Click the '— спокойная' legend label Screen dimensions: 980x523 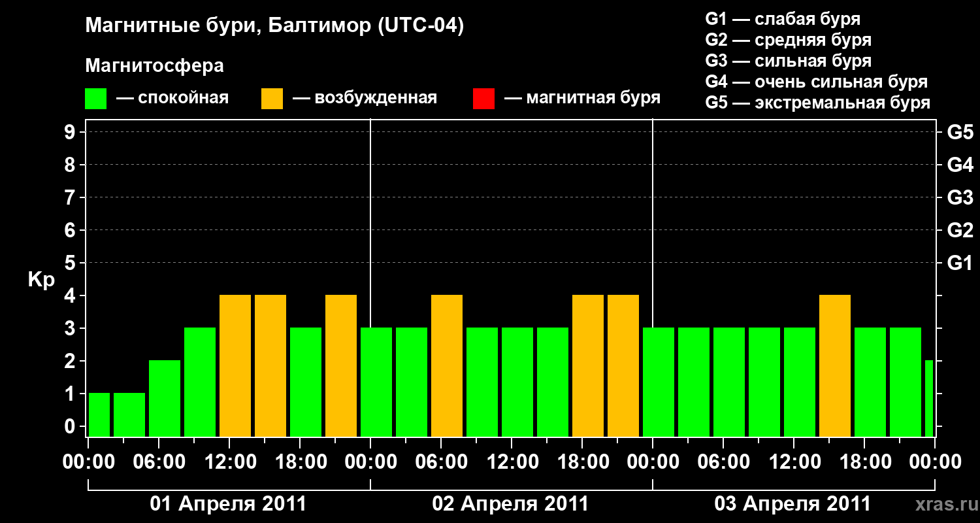pyautogui.click(x=172, y=98)
